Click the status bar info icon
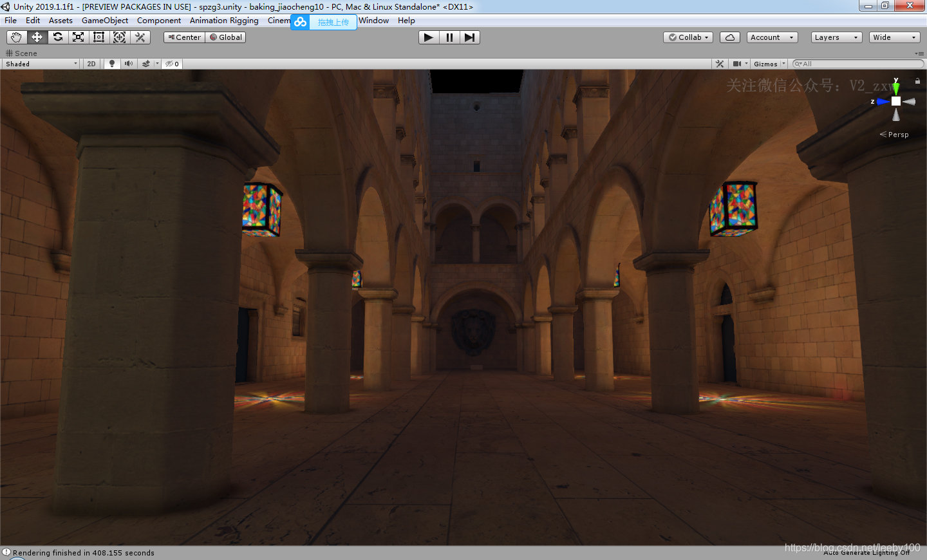This screenshot has width=927, height=560. click(x=6, y=552)
